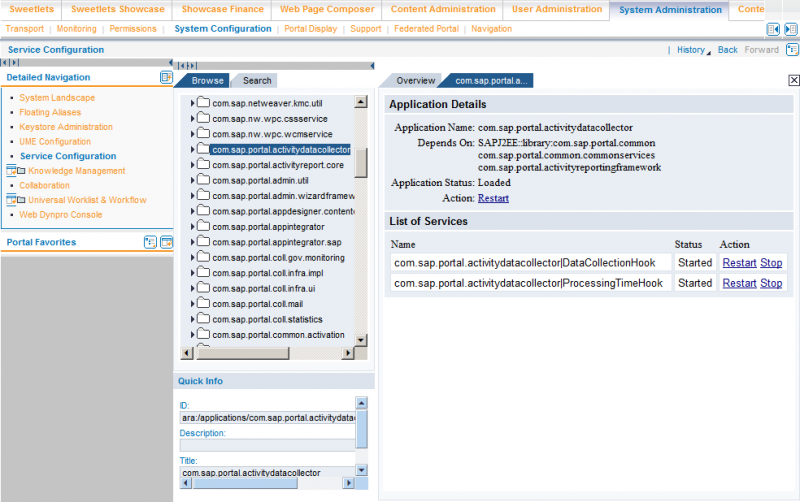The image size is (800, 502).
Task: Click Quick Info ID field
Action: click(x=267, y=418)
